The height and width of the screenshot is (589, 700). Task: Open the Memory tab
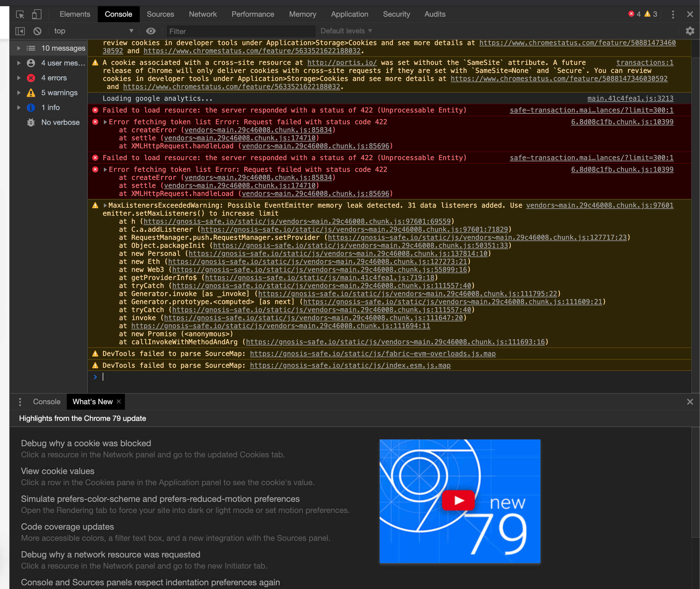[302, 14]
